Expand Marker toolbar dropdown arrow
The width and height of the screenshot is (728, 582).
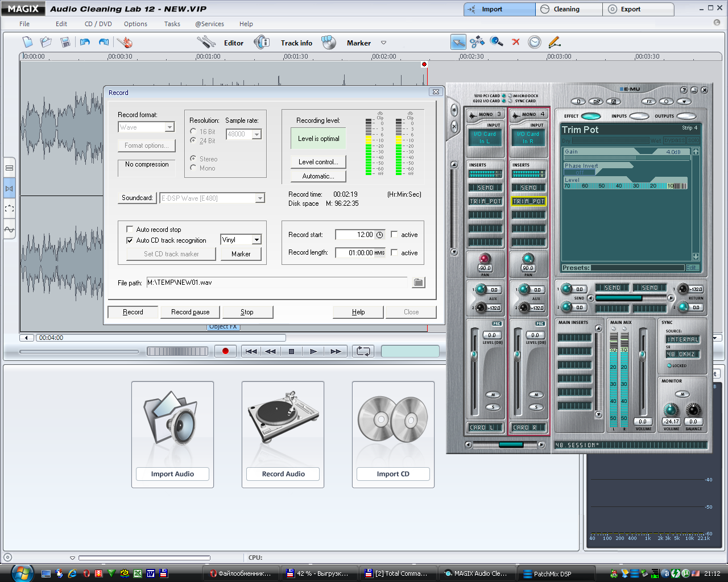[x=383, y=43]
